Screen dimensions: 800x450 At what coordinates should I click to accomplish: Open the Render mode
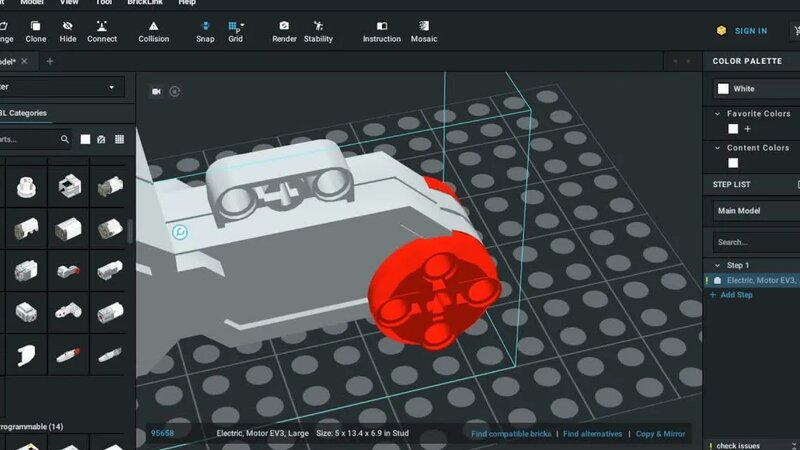click(284, 32)
